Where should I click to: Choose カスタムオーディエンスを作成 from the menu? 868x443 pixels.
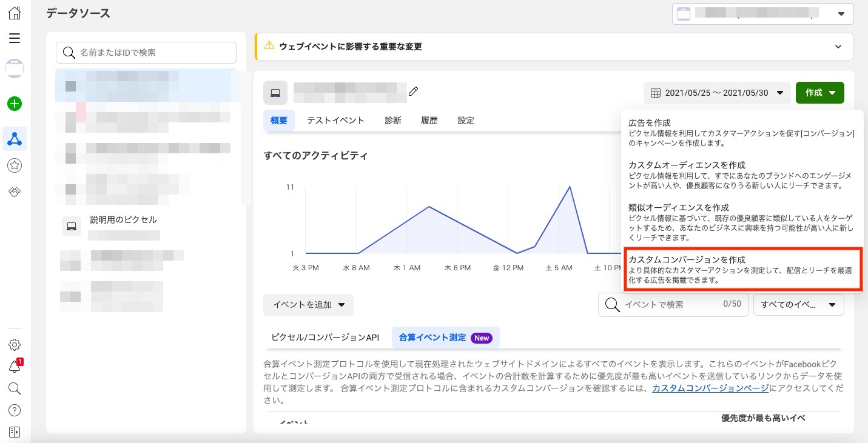[x=742, y=175]
